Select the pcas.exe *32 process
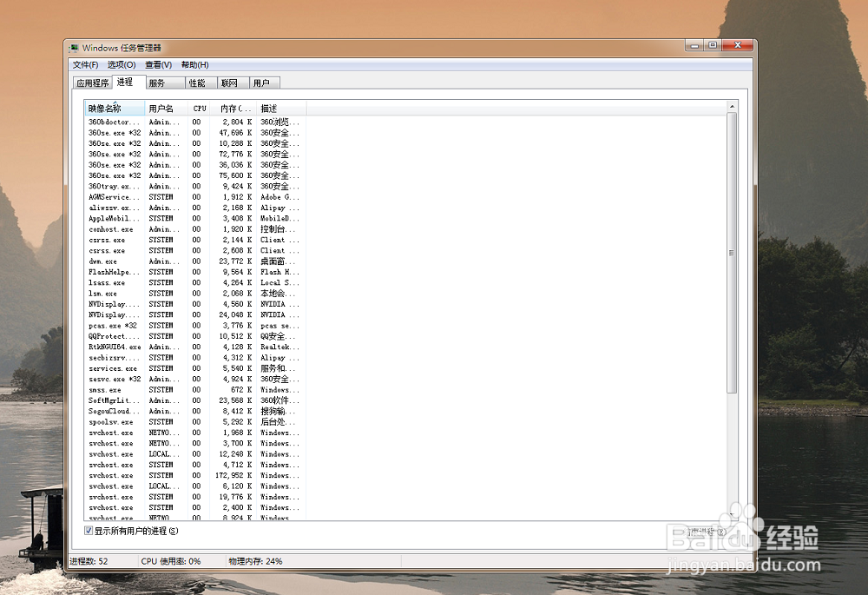The width and height of the screenshot is (868, 595). [x=195, y=326]
